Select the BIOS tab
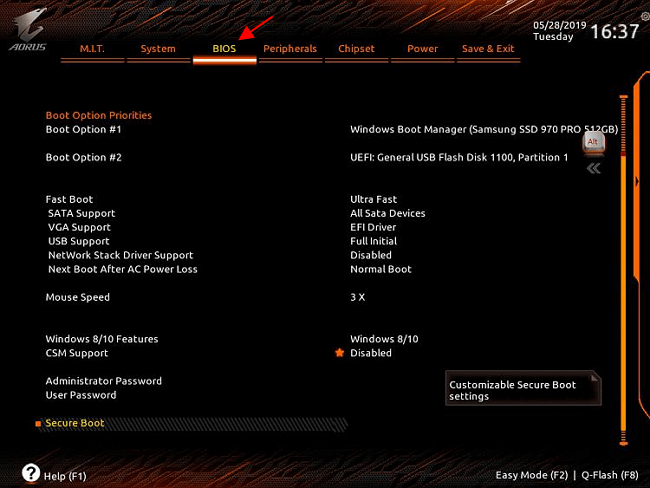Image resolution: width=650 pixels, height=488 pixels. pyautogui.click(x=224, y=49)
